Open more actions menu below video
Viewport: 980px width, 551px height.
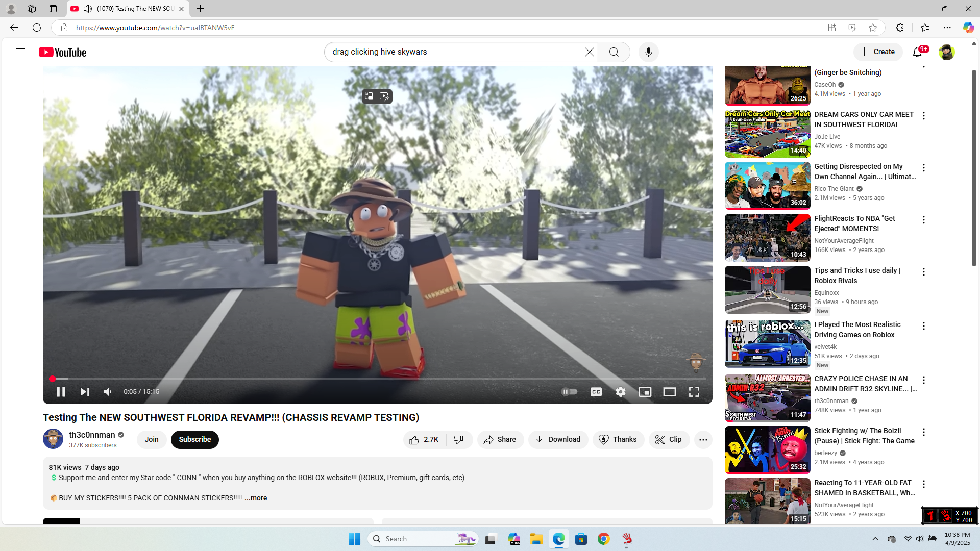(703, 440)
